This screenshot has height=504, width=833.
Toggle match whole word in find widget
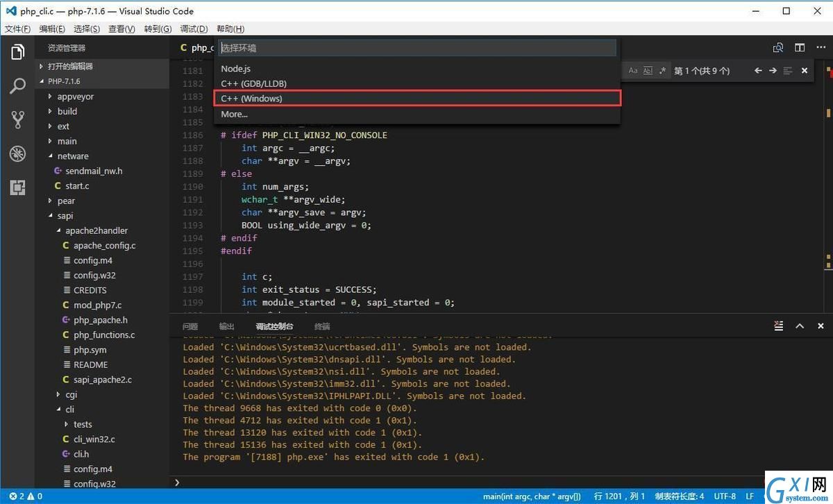point(648,71)
